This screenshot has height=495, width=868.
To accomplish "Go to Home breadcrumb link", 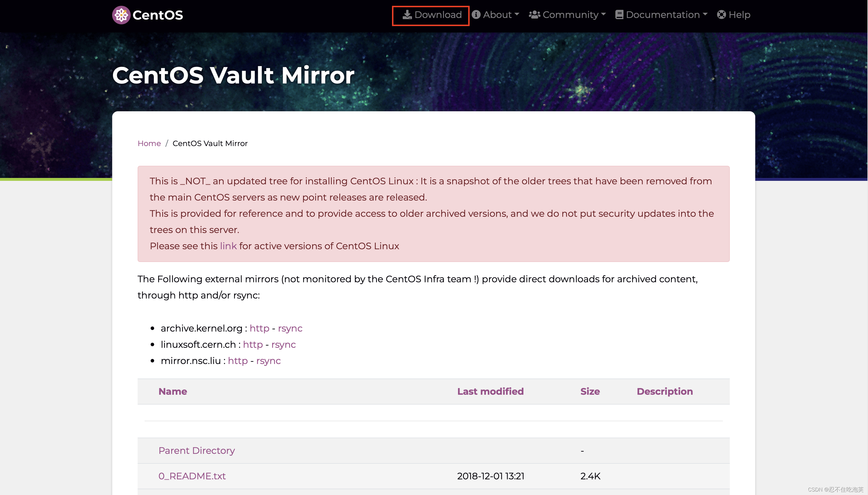I will 149,143.
